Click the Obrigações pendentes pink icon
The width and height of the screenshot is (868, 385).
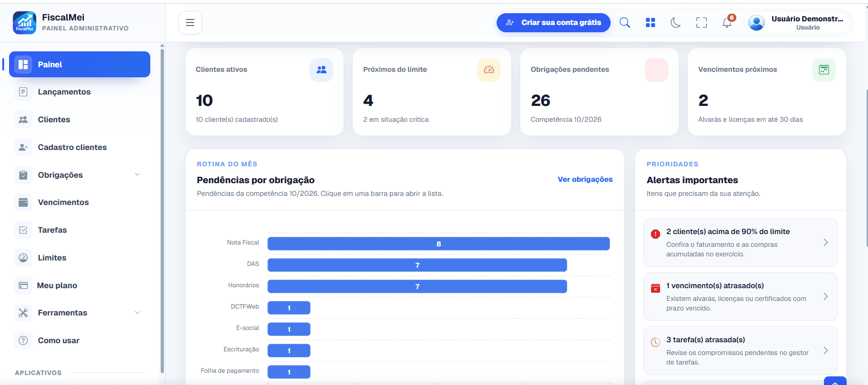pos(656,70)
